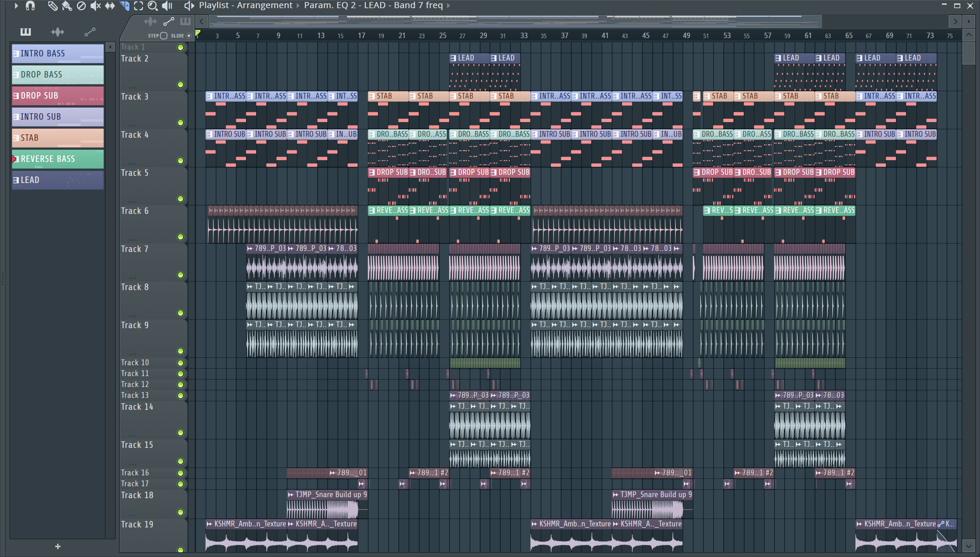The width and height of the screenshot is (980, 557).
Task: Select the REVERSE BASS pattern in picker
Action: point(58,159)
